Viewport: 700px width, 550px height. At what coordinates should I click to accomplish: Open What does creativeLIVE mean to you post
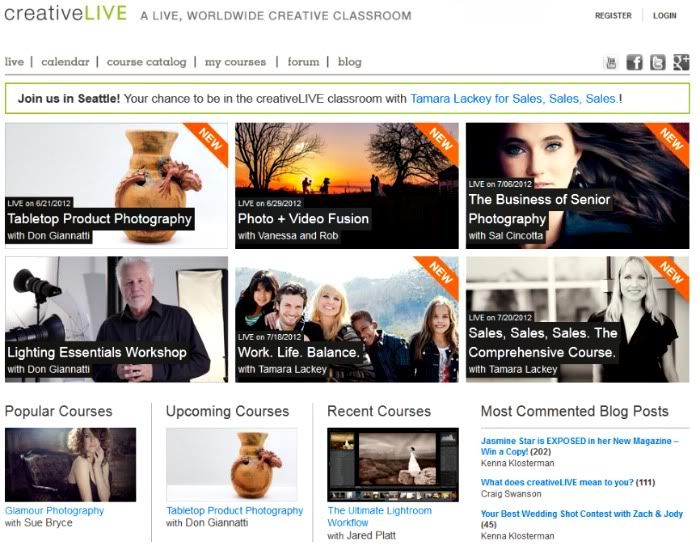557,482
